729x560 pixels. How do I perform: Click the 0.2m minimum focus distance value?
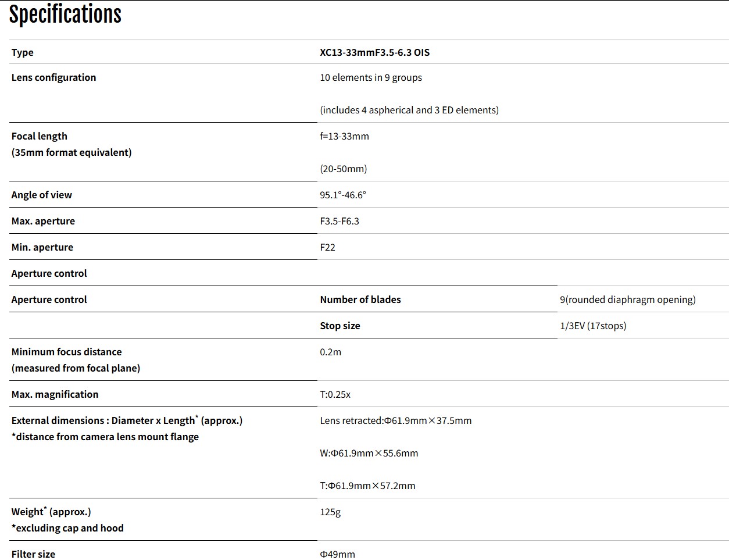(330, 352)
